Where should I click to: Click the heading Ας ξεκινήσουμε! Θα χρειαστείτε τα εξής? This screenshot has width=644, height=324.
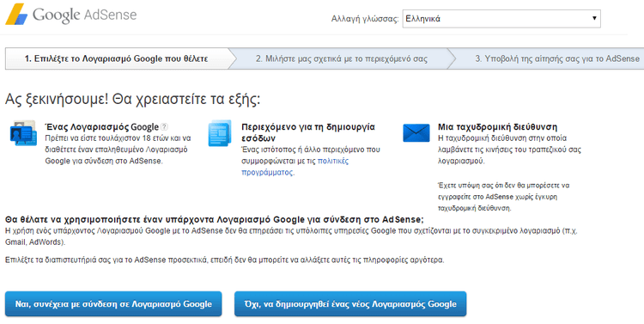[x=132, y=100]
